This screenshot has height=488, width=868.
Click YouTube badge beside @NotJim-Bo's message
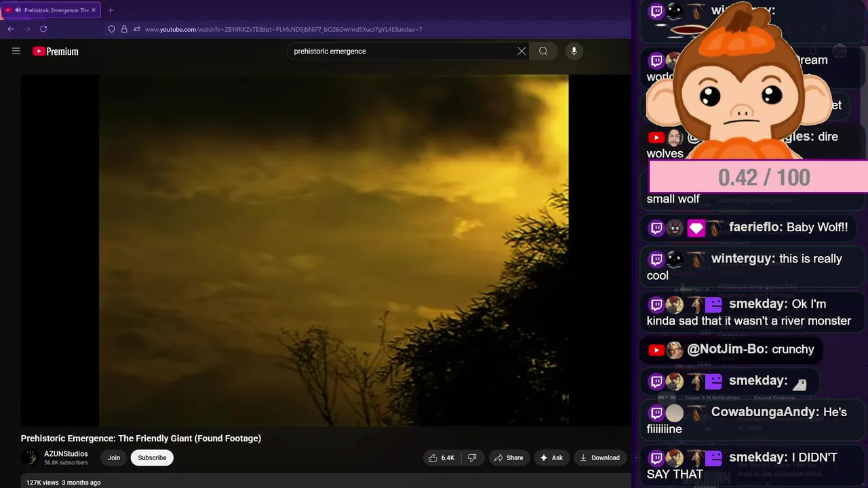[656, 350]
